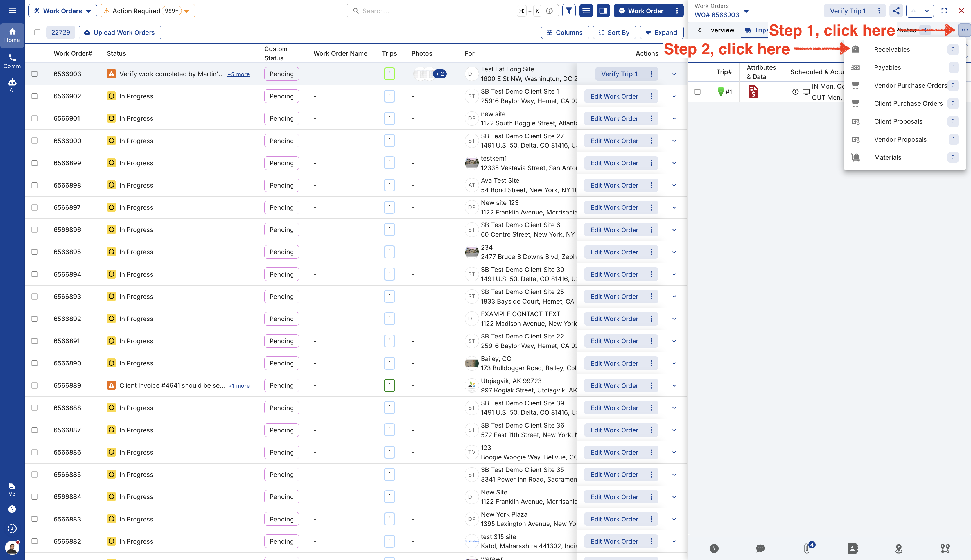The image size is (971, 560).
Task: Open the contacts icon in panel footer
Action: pyautogui.click(x=853, y=548)
